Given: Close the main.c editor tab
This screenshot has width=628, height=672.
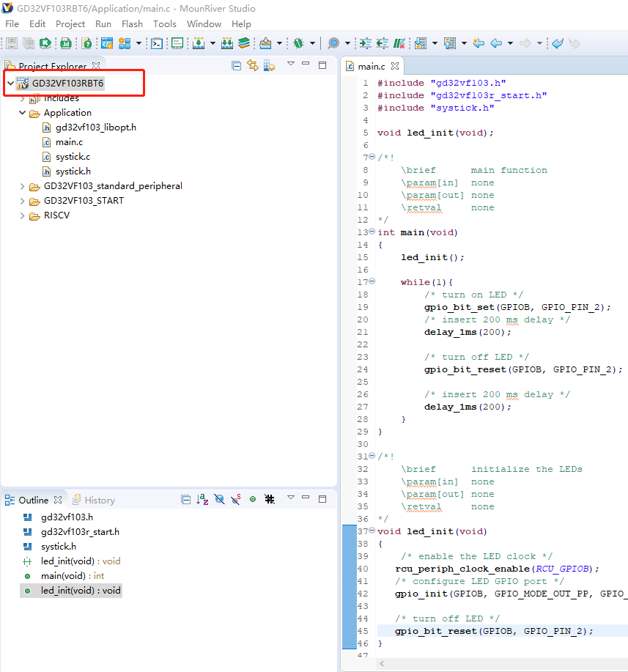Looking at the screenshot, I should 395,66.
